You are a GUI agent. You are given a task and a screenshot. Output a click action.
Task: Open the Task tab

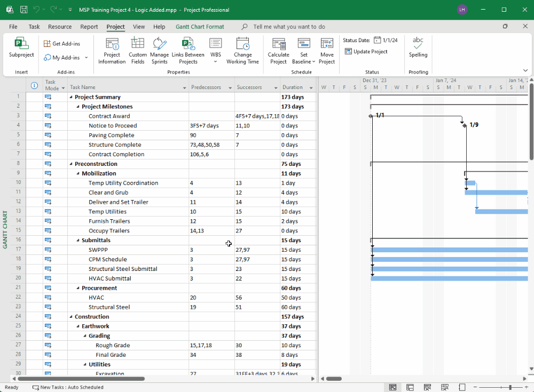34,27
